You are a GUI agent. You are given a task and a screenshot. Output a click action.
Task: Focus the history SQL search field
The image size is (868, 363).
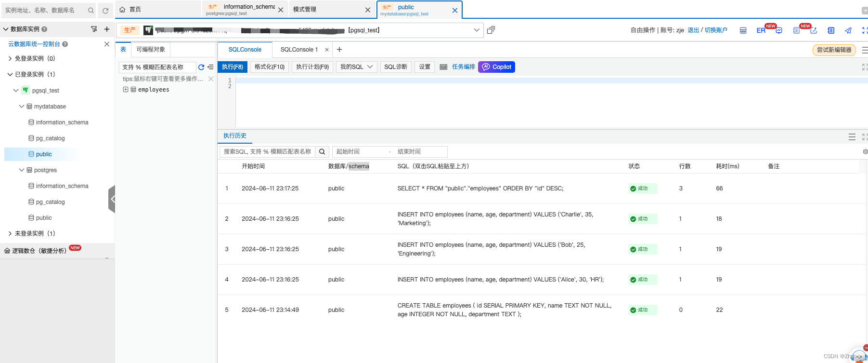click(267, 152)
